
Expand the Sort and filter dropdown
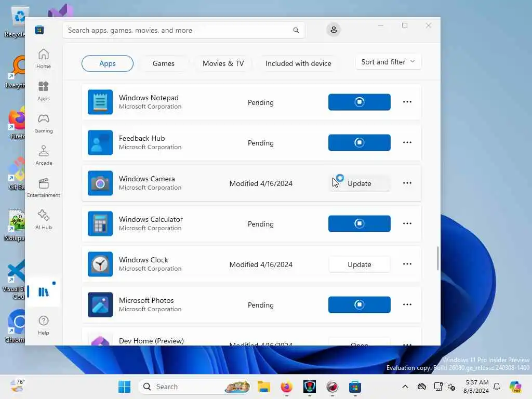point(388,62)
